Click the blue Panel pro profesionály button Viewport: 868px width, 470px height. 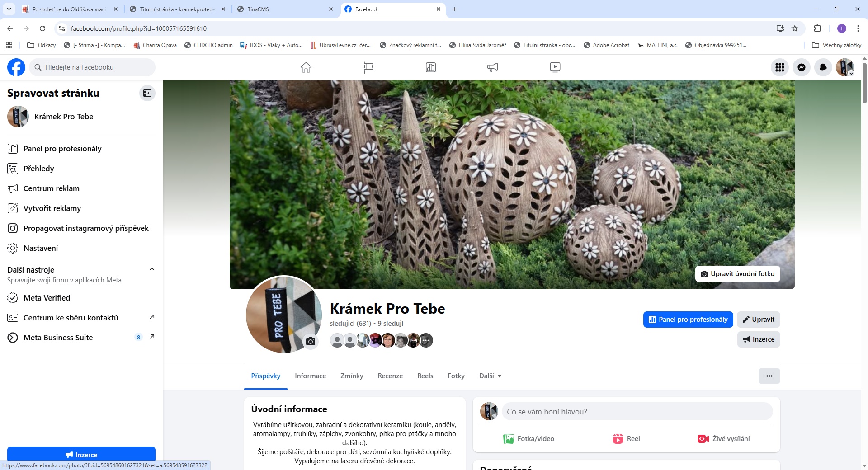coord(688,320)
